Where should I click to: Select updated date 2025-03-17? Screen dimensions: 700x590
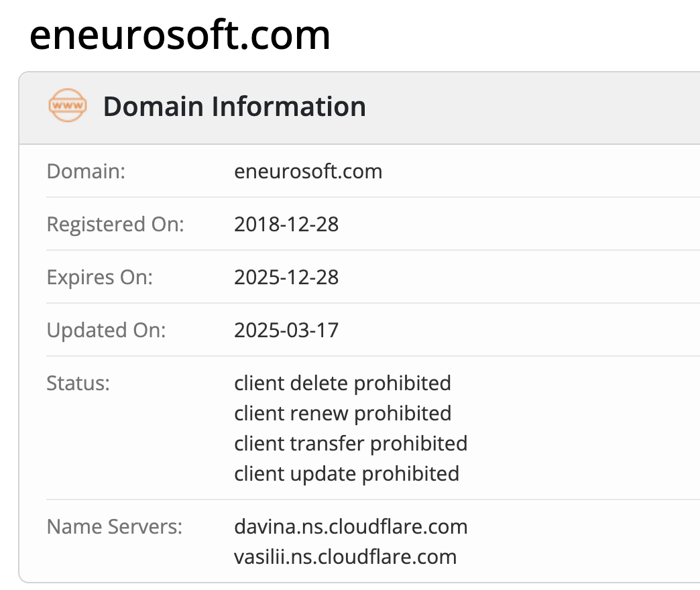pos(286,331)
